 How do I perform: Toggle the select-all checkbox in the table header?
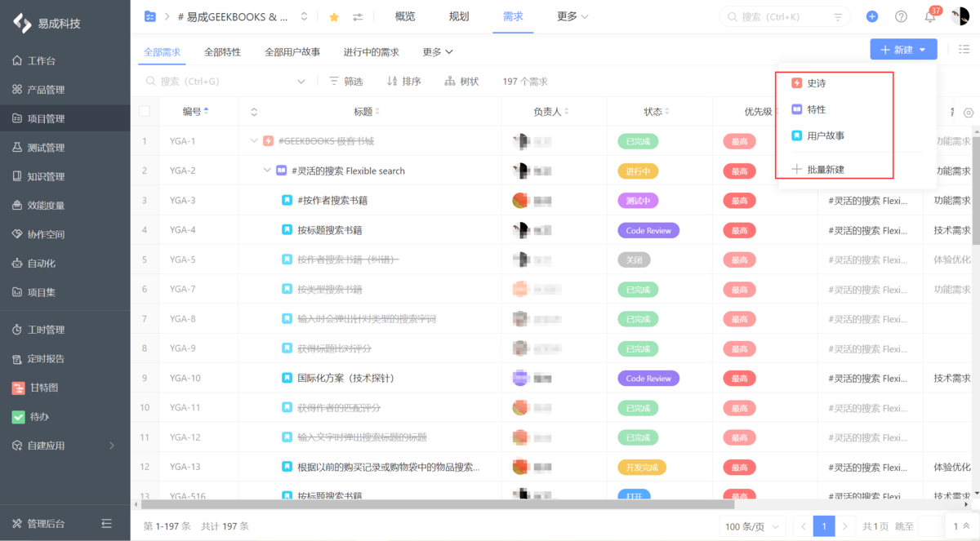click(145, 111)
